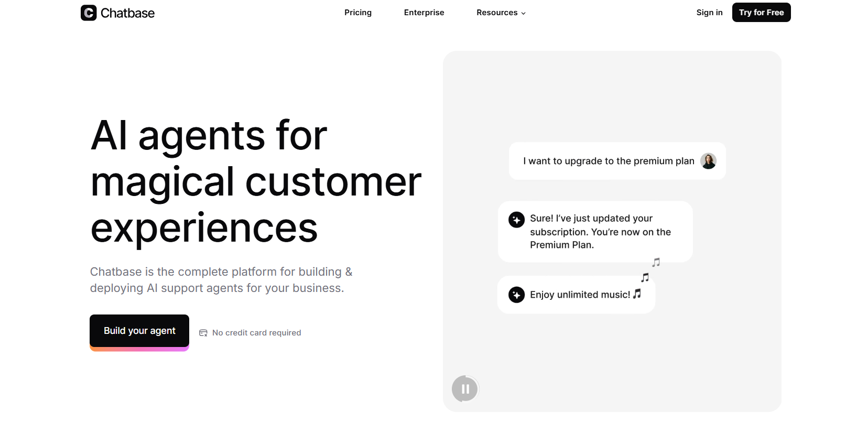The image size is (868, 434).
Task: Click the music note emoji in message
Action: pos(637,294)
